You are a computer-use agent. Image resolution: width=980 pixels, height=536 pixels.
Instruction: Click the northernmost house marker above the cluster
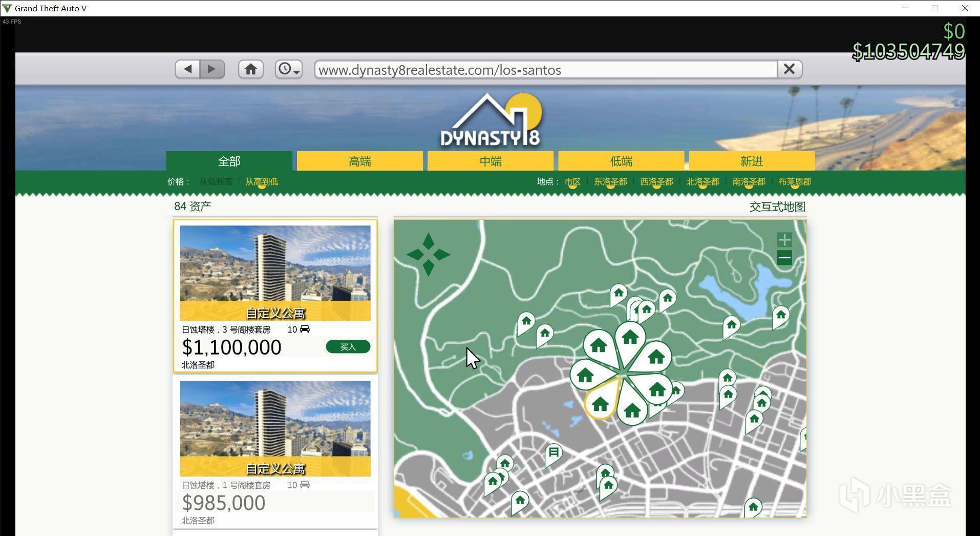click(619, 295)
